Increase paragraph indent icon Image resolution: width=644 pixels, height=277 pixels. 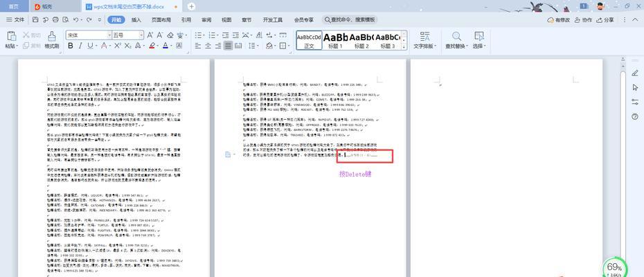coord(235,35)
